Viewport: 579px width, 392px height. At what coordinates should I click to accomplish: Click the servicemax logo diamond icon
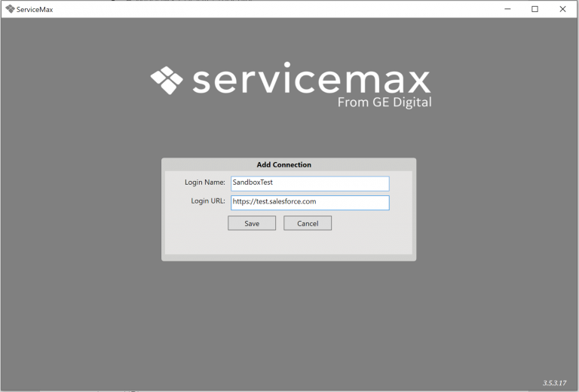click(x=167, y=80)
